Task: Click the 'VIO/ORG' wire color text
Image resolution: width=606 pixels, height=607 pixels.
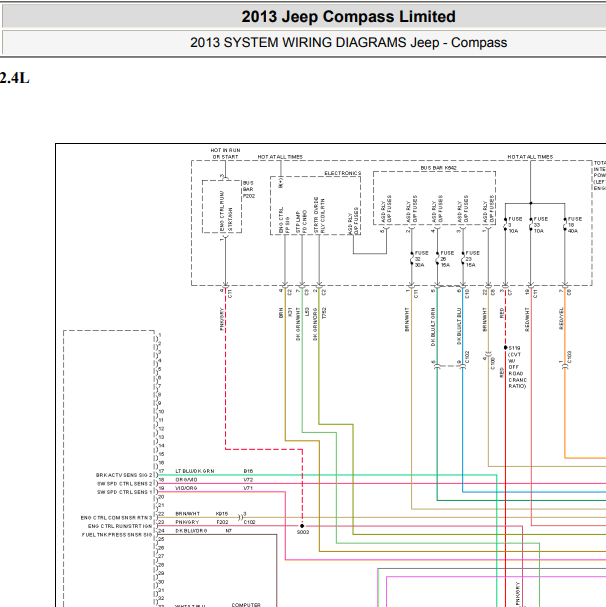Action: click(186, 488)
